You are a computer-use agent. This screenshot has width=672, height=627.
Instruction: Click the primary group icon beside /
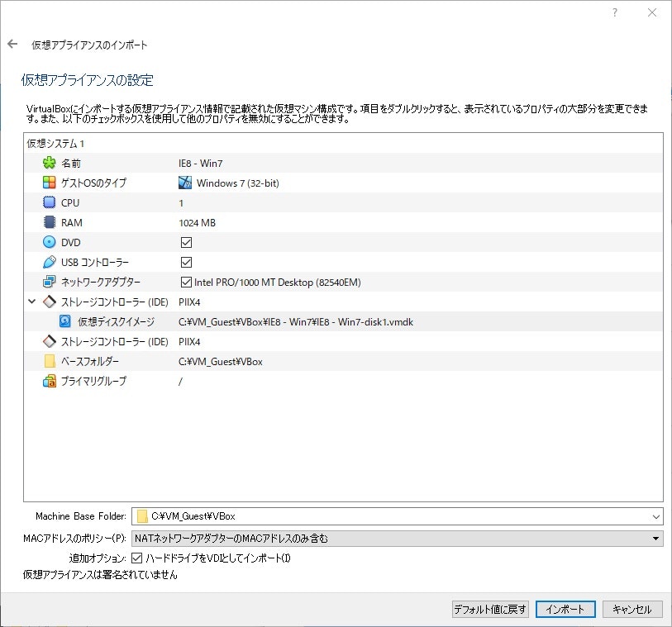coord(49,381)
